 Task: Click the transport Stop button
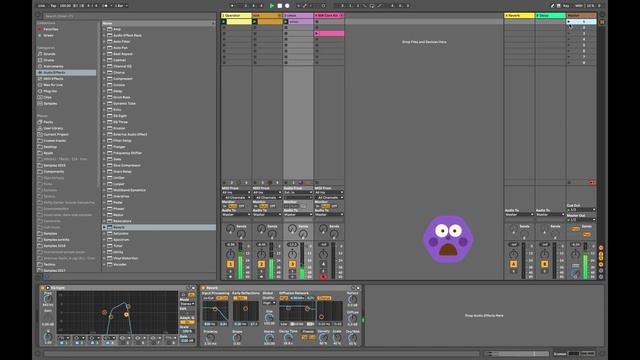pos(280,6)
